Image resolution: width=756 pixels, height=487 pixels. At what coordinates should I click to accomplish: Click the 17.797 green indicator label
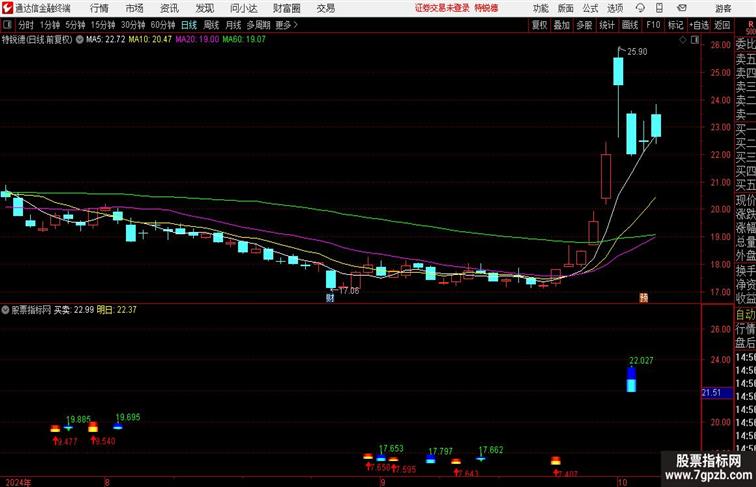click(441, 451)
